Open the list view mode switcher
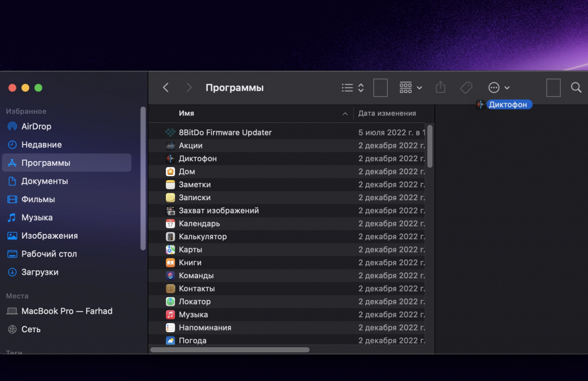Viewport: 588px width, 381px height. tap(353, 88)
